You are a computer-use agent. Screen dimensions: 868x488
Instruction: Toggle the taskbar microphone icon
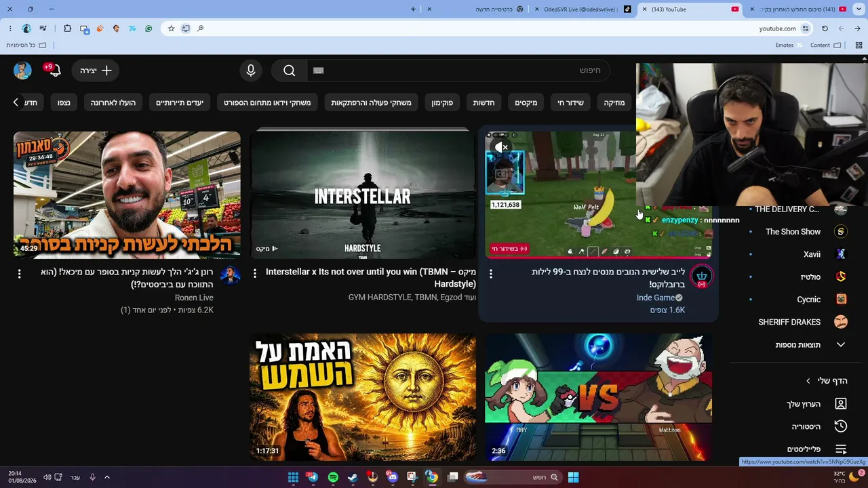click(x=92, y=477)
